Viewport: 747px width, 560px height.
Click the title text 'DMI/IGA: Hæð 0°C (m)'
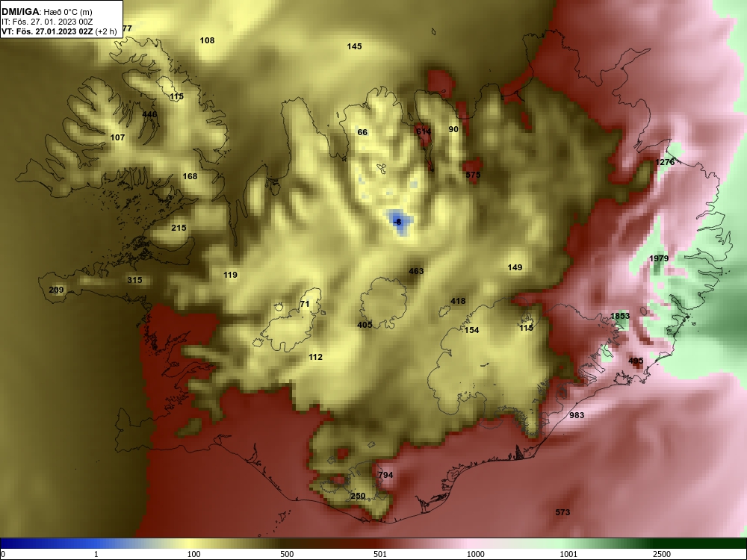46,12
